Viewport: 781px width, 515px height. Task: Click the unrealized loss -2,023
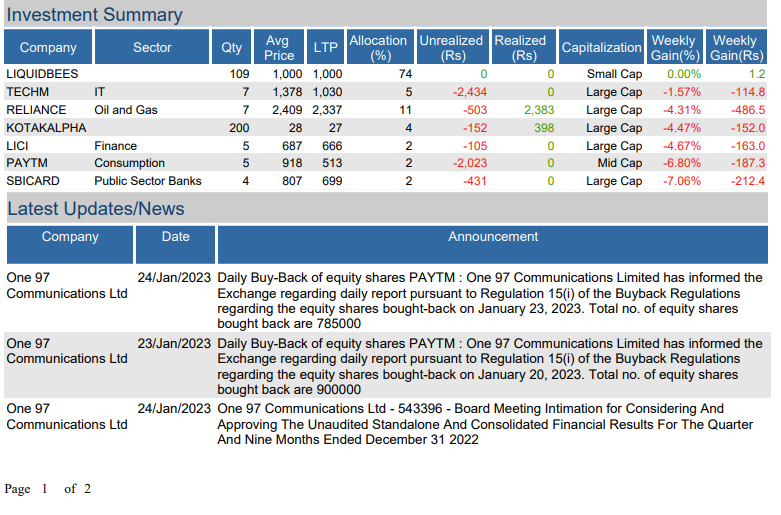(470, 163)
